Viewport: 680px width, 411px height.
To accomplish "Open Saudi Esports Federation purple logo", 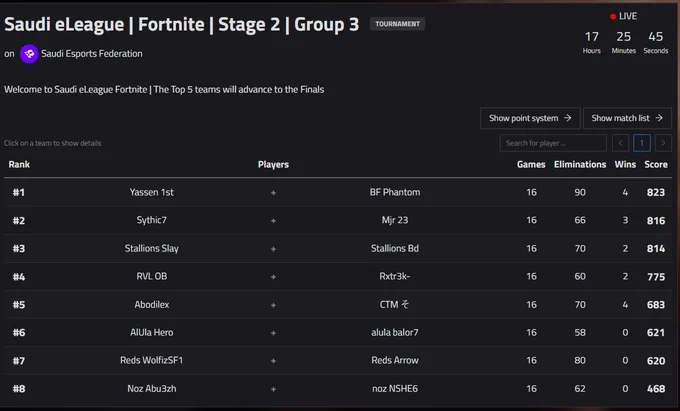I will (x=29, y=54).
